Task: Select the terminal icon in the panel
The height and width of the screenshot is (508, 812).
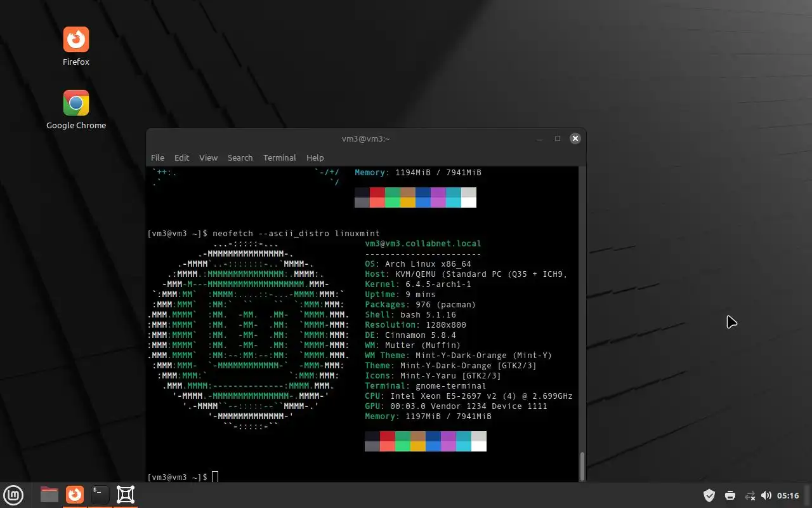Action: (100, 495)
